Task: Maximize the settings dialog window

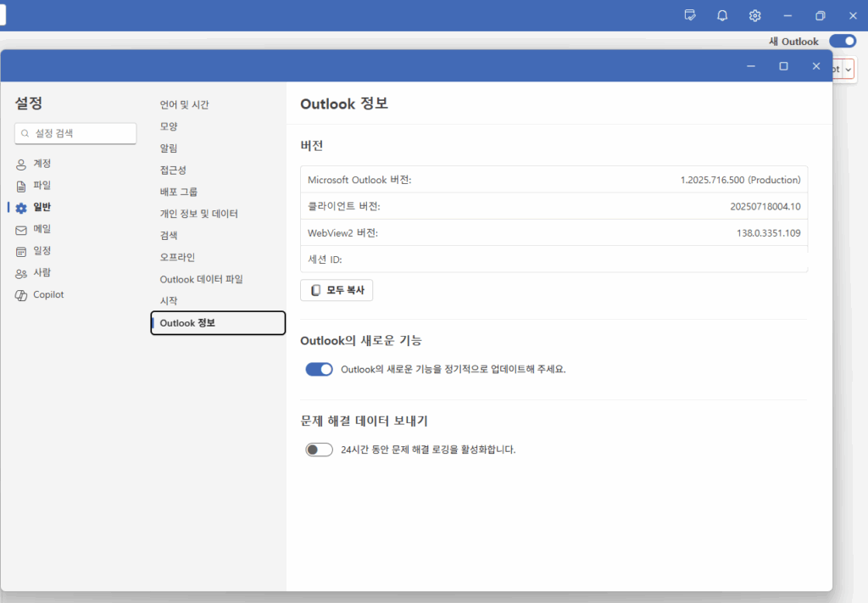Action: click(x=783, y=66)
